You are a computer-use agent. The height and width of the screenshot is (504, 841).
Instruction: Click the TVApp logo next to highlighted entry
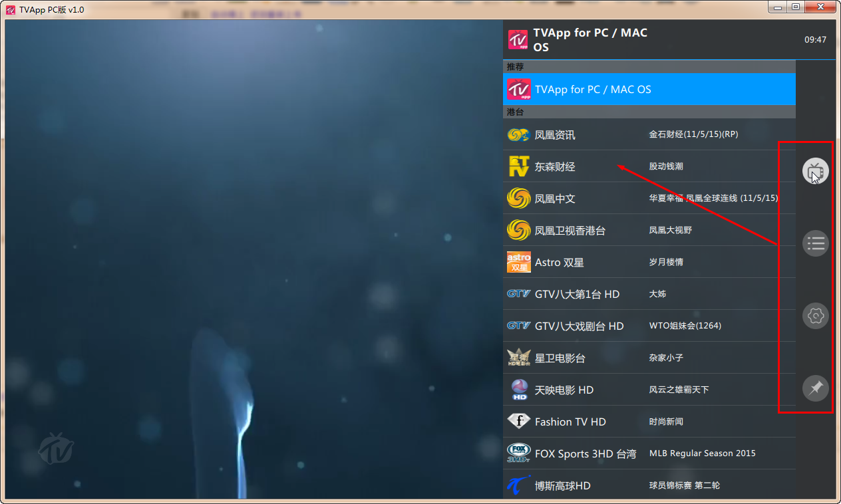(x=518, y=88)
